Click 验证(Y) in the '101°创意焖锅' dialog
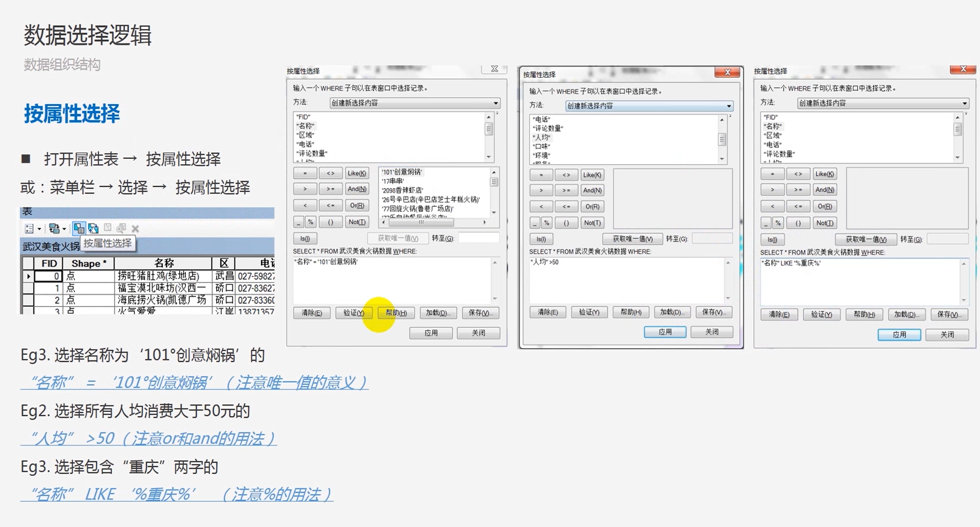The width and height of the screenshot is (980, 527). pos(354,313)
